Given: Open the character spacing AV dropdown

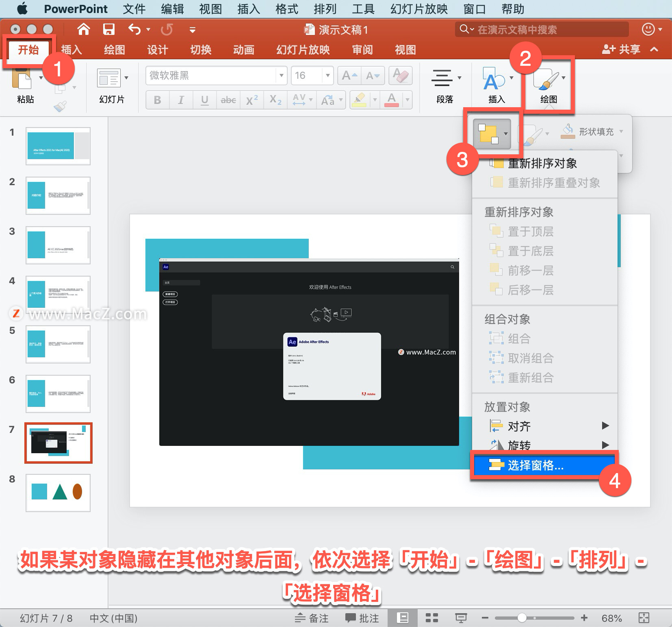Looking at the screenshot, I should click(x=301, y=100).
